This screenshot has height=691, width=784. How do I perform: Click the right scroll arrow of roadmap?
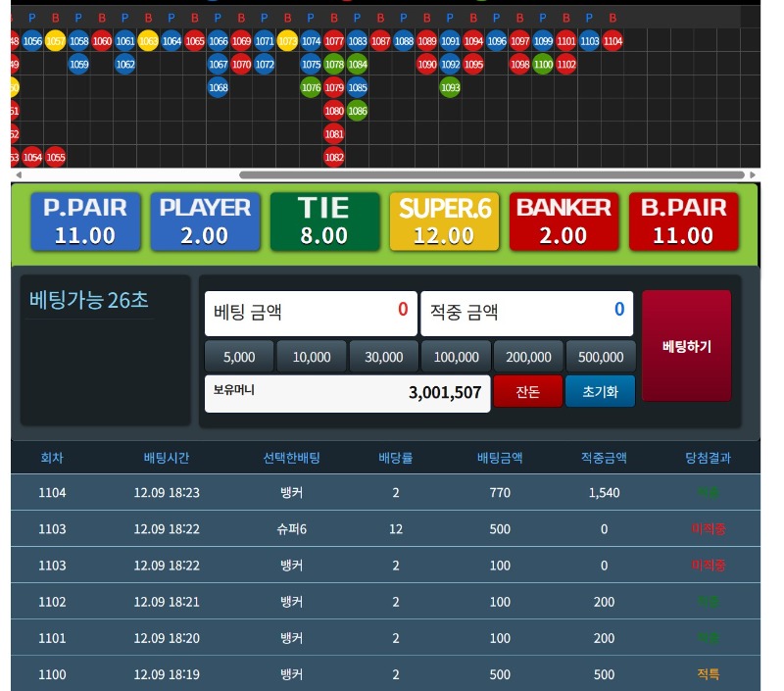pyautogui.click(x=754, y=175)
